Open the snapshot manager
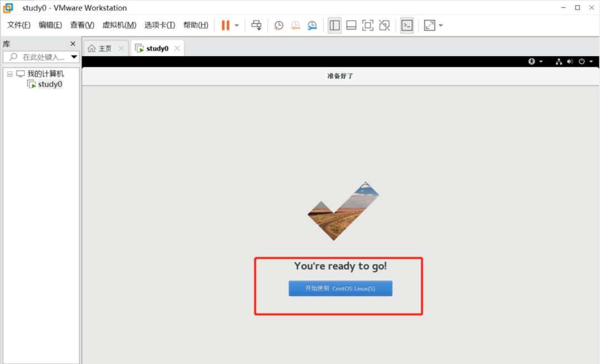Viewport: 600px width, 364px height. [x=312, y=25]
